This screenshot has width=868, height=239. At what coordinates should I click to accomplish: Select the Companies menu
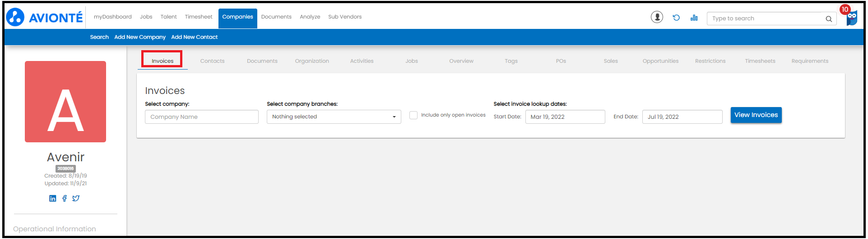[x=238, y=18]
